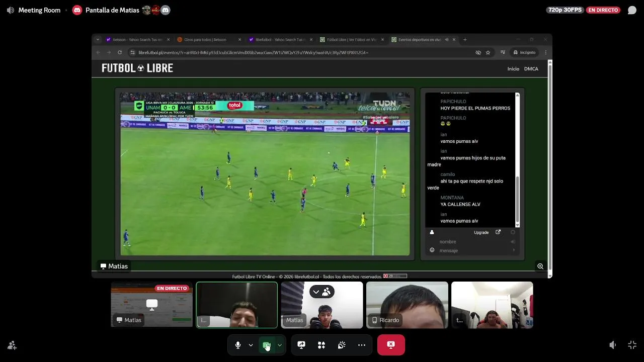Switch to the Fútbol Libre Ver Fútbol tab

click(x=352, y=40)
